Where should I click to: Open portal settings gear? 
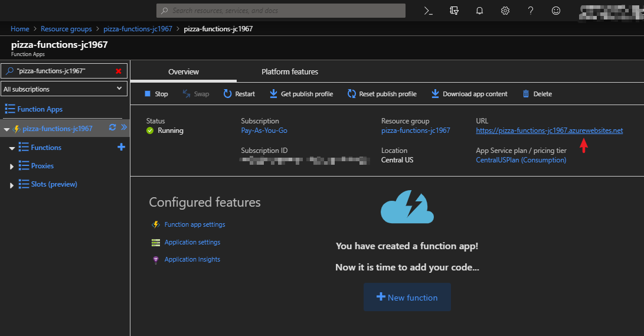tap(505, 11)
